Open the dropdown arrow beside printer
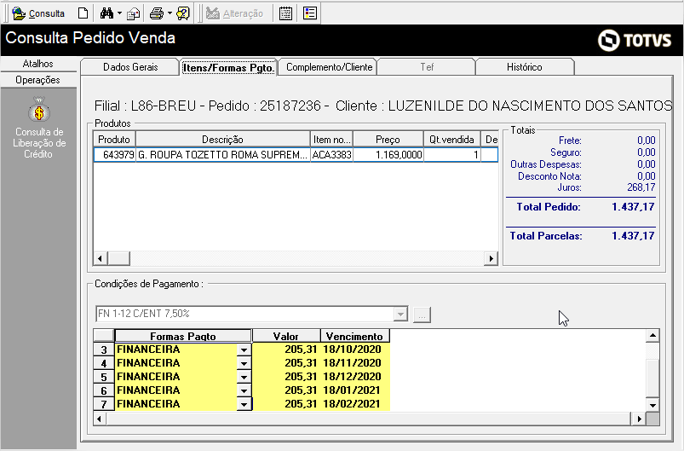 [x=170, y=14]
